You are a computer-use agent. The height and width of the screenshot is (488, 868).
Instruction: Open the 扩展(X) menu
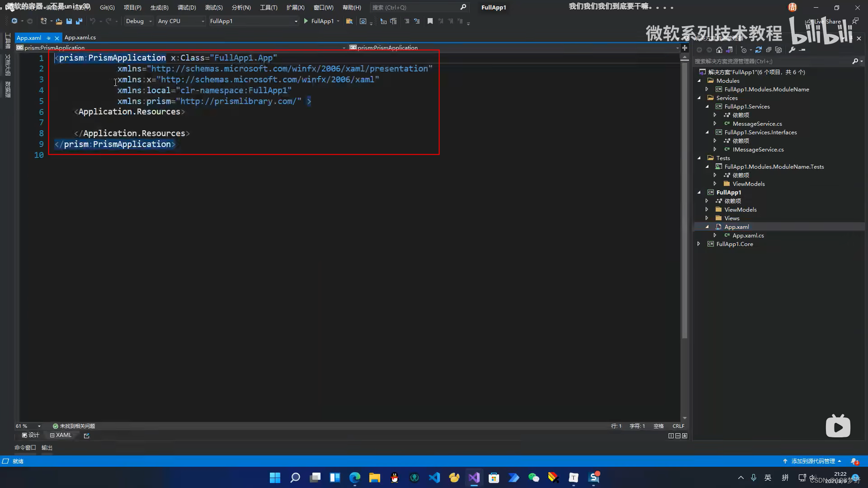coord(295,8)
